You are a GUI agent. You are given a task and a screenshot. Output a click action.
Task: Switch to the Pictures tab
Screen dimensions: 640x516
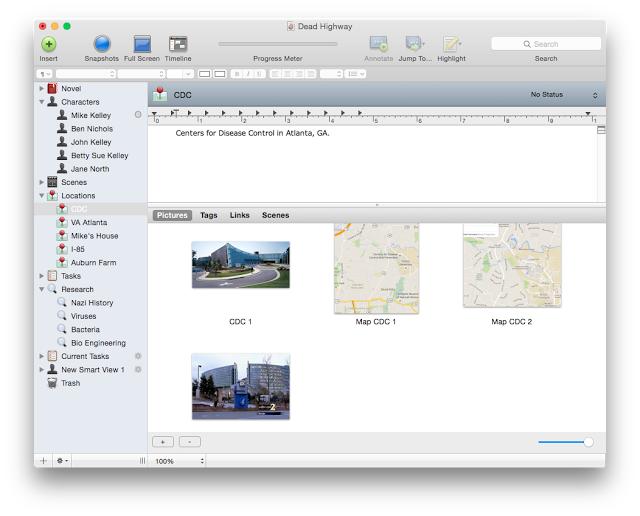172,215
